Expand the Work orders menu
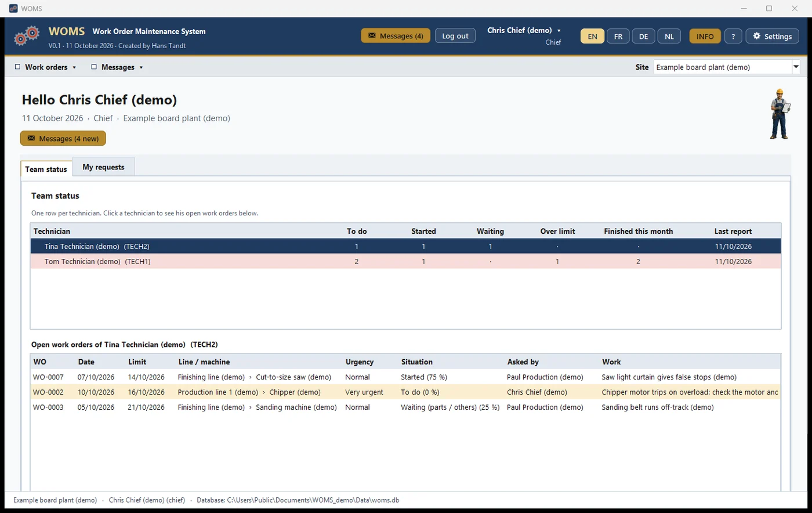Viewport: 812px width, 513px height. point(45,67)
